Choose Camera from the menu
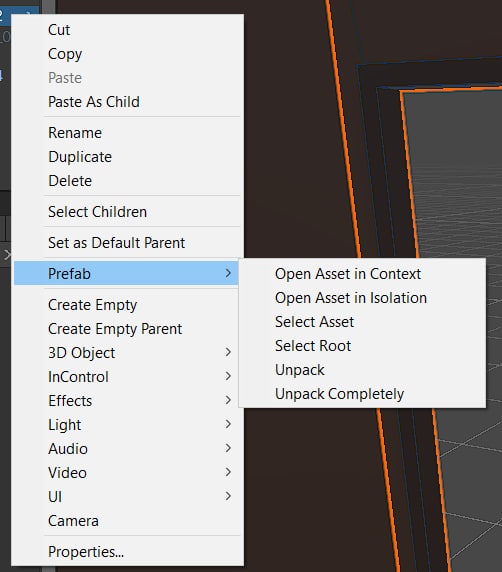The width and height of the screenshot is (502, 572). [x=127, y=521]
